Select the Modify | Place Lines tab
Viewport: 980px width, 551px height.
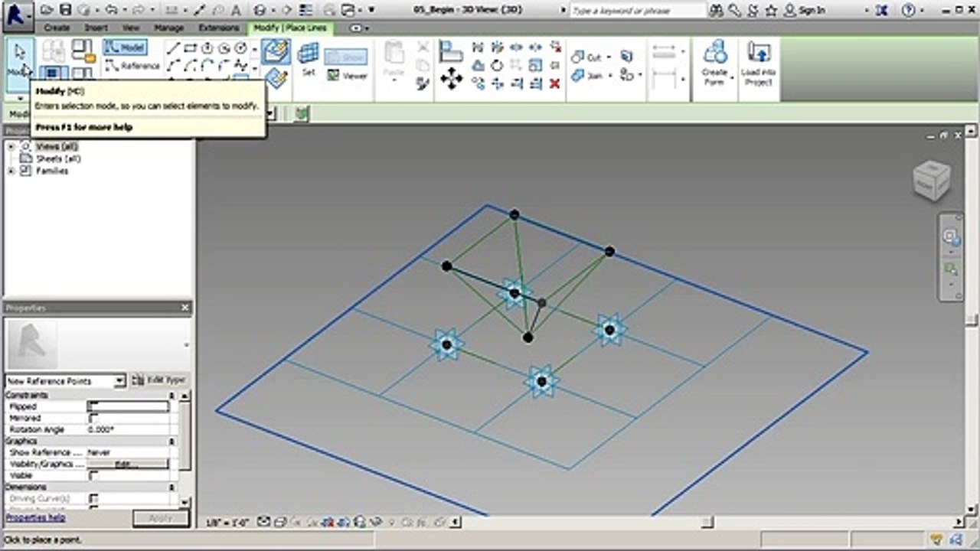290,28
